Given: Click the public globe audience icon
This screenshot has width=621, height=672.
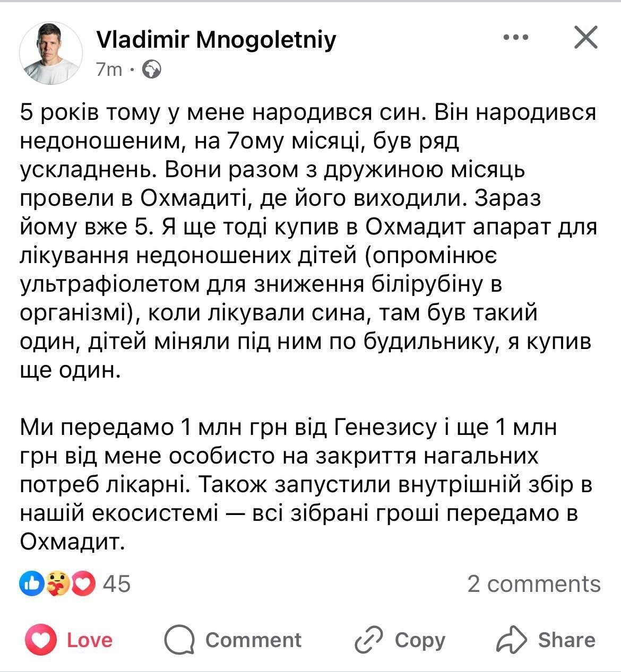Looking at the screenshot, I should (x=153, y=69).
